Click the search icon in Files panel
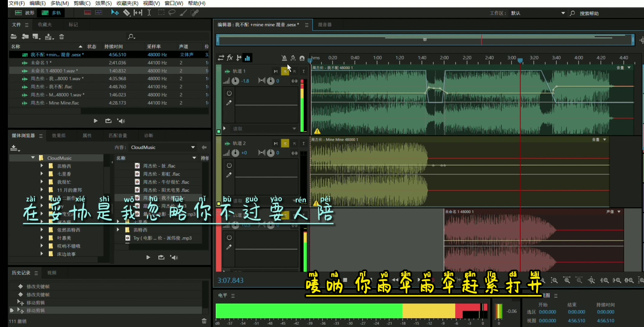 [131, 37]
